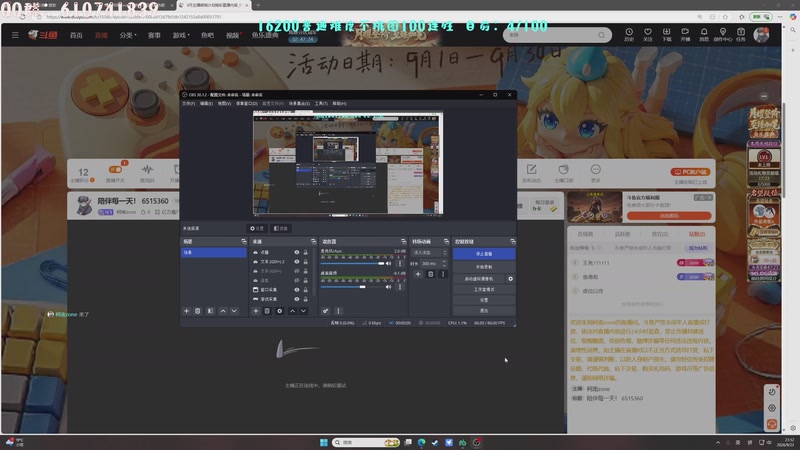800x450 pixels.
Task: Open advanced audio properties in OBS mixer
Action: tap(326, 311)
